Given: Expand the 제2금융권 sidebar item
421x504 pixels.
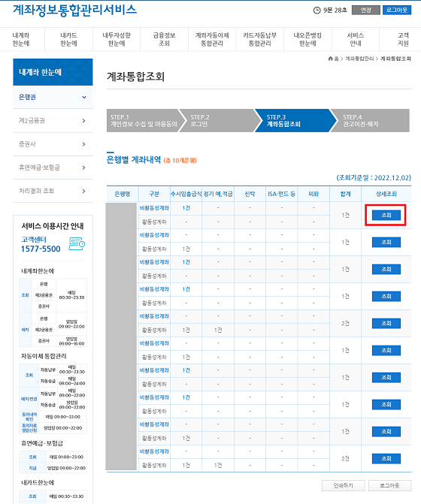Looking at the screenshot, I should click(53, 120).
